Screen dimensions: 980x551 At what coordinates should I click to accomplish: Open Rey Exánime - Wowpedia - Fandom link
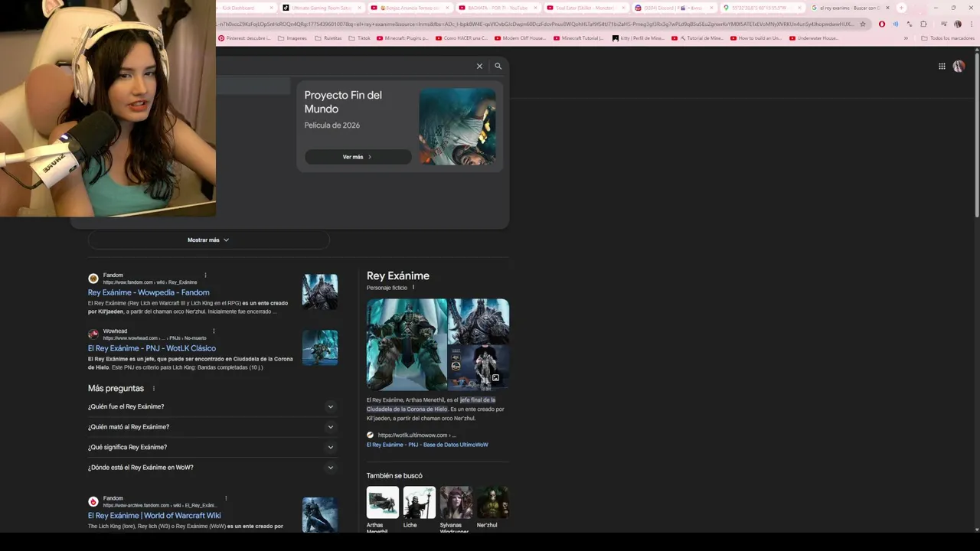(x=149, y=292)
